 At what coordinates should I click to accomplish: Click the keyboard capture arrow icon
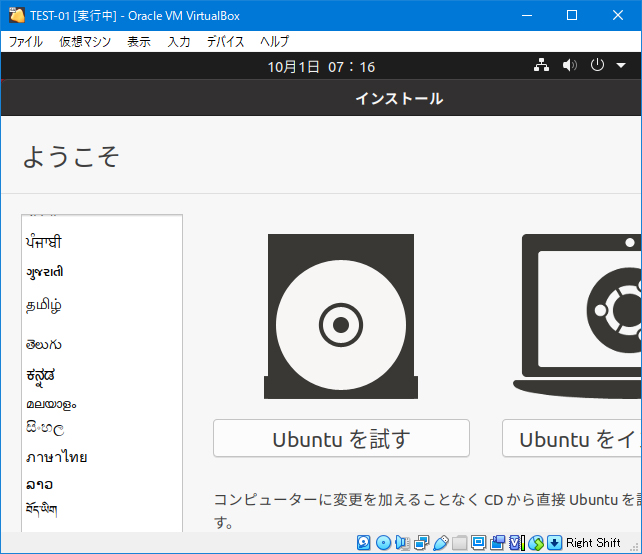tap(554, 543)
